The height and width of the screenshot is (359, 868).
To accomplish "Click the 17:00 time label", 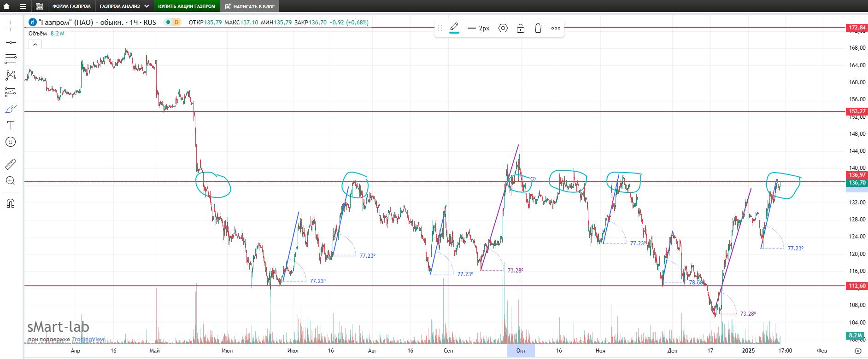I will coord(785,351).
